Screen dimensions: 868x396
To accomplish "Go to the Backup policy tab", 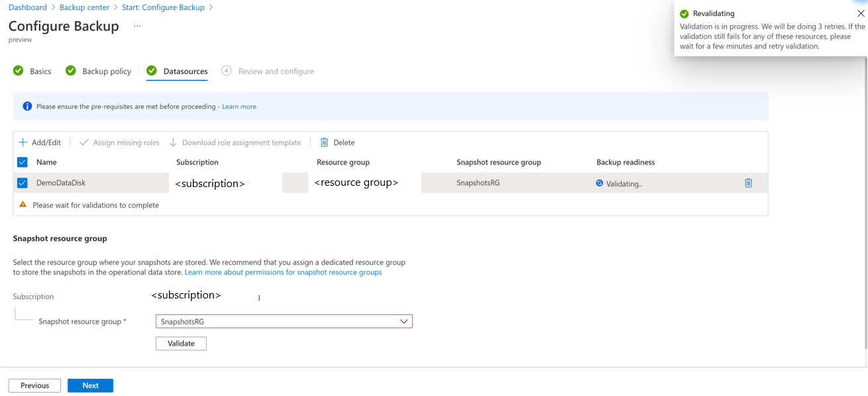I will tap(106, 71).
